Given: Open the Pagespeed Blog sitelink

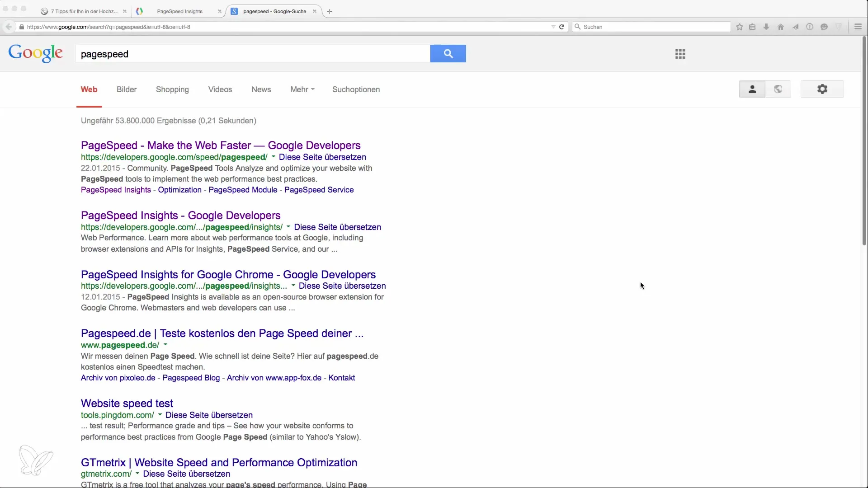Looking at the screenshot, I should click(x=191, y=378).
